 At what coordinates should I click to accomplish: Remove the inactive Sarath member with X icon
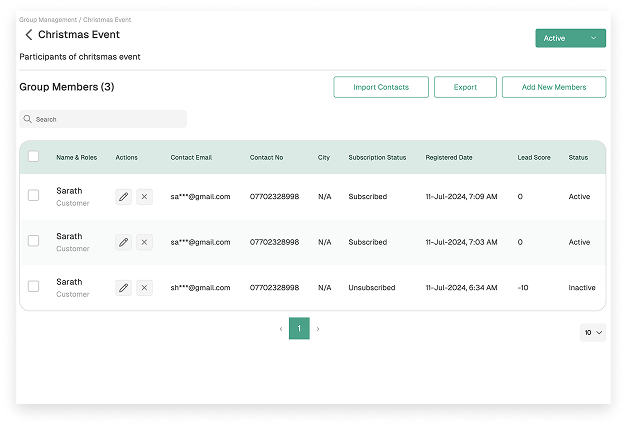pyautogui.click(x=144, y=288)
